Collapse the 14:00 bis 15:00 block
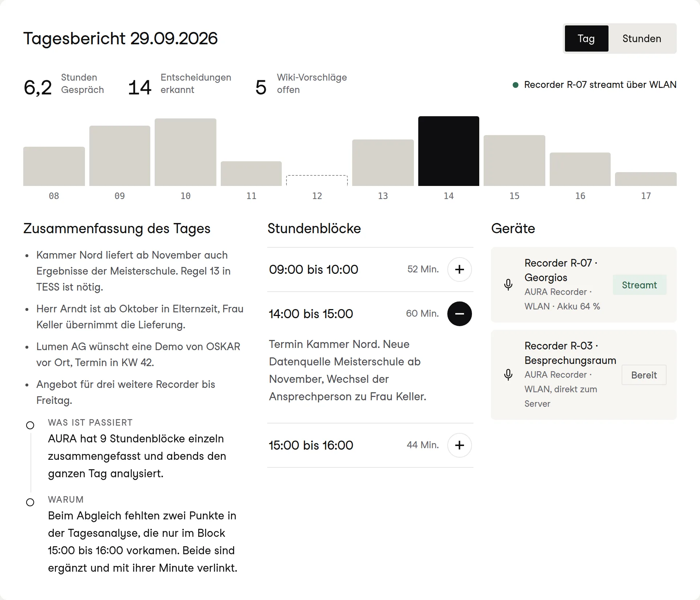Image resolution: width=700 pixels, height=600 pixels. 459,314
